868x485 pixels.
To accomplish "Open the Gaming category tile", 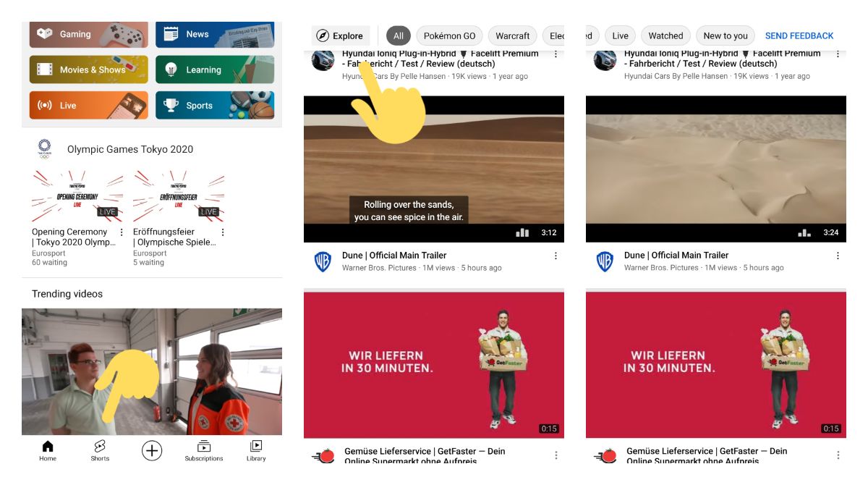I will (88, 34).
